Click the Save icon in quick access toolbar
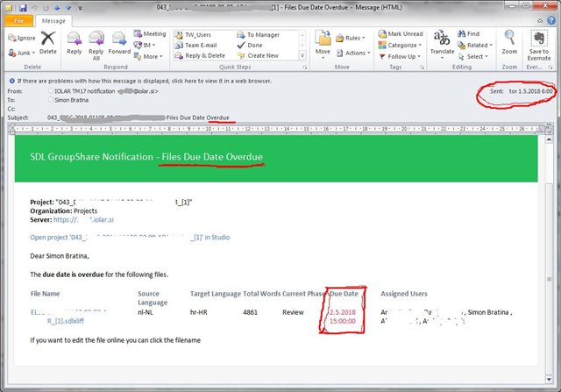Image resolution: width=561 pixels, height=392 pixels. (24, 8)
